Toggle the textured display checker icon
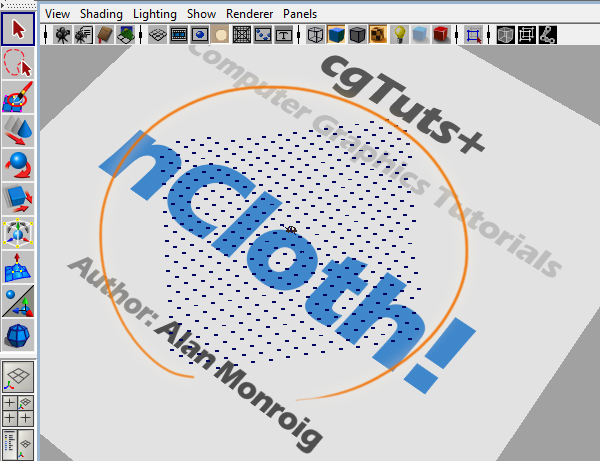The height and width of the screenshot is (461, 600). (378, 35)
